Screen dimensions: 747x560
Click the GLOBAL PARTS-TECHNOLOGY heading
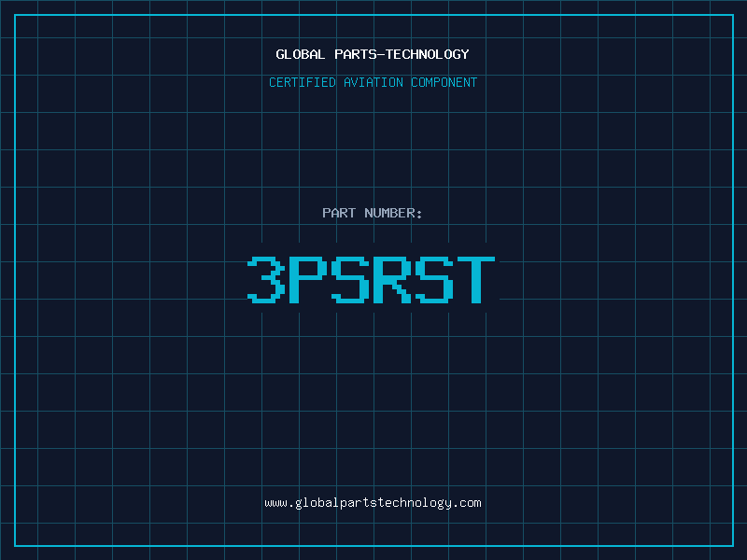point(373,54)
